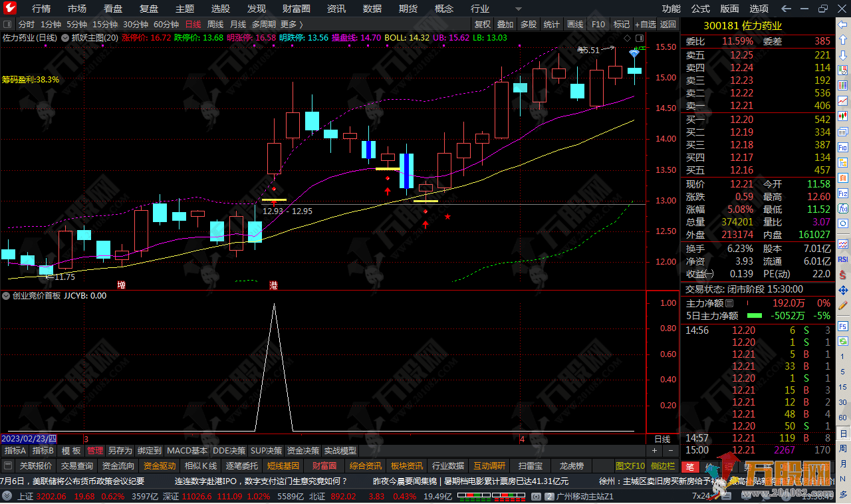The image size is (851, 504).
Task: Click the +自选 button
Action: 645,24
